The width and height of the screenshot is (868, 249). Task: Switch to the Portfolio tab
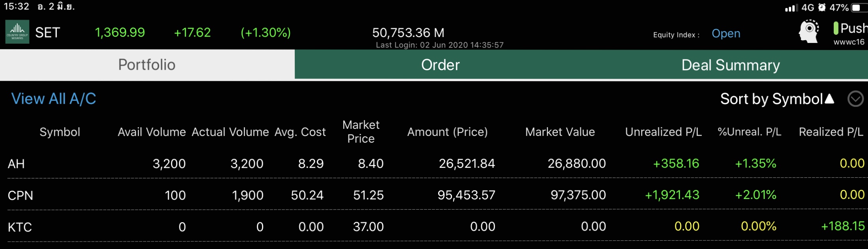point(147,65)
